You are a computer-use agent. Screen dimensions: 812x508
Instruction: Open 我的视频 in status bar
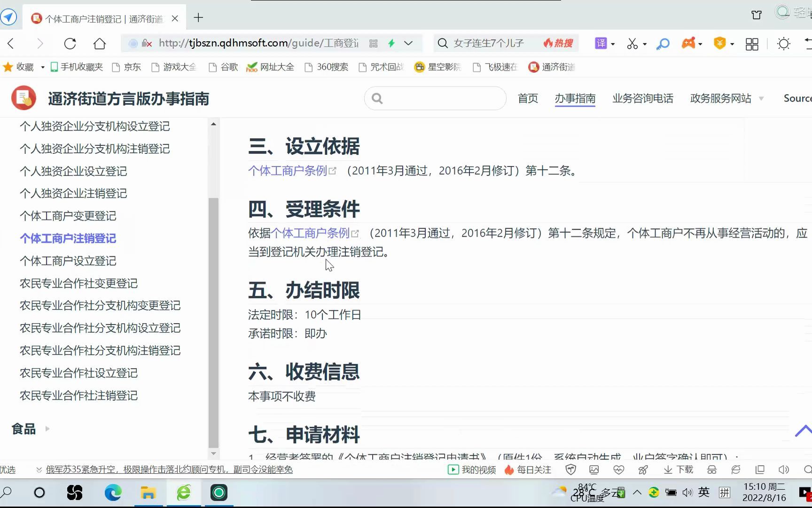coord(472,469)
